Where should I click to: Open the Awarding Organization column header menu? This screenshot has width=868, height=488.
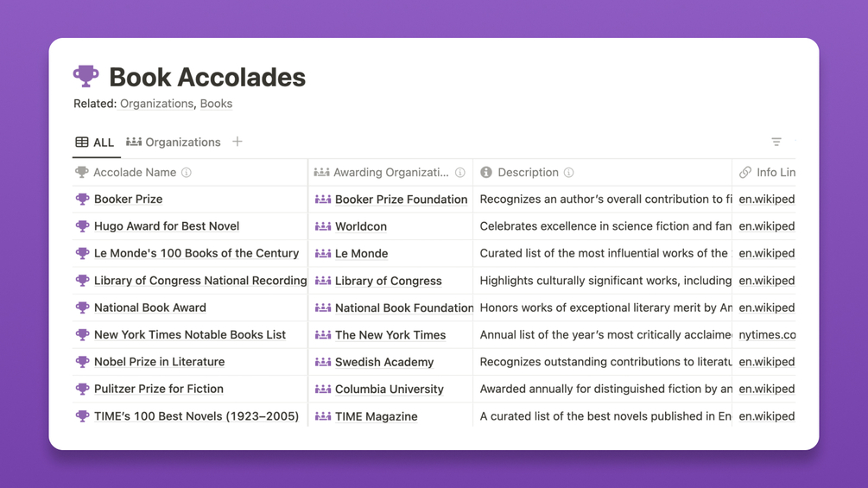tap(390, 173)
